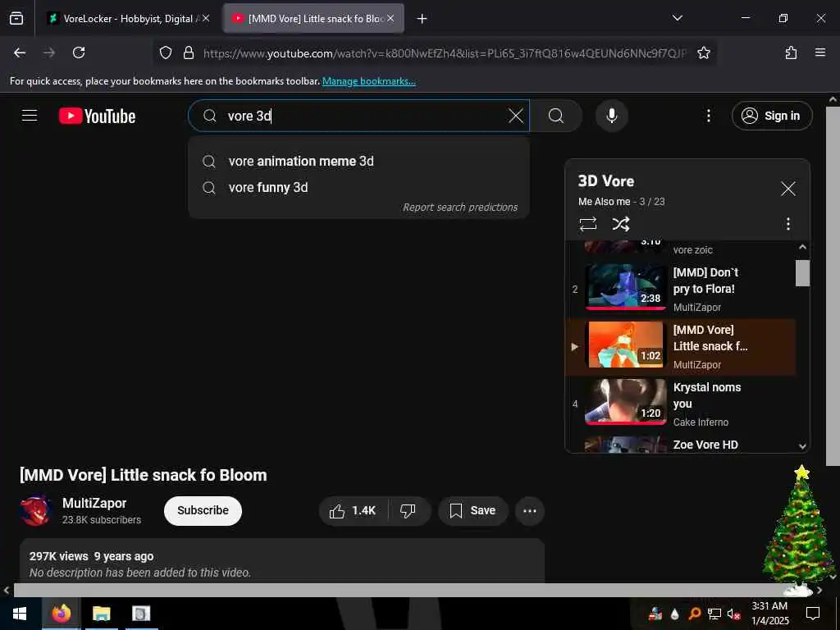Reload the current page

point(79,52)
